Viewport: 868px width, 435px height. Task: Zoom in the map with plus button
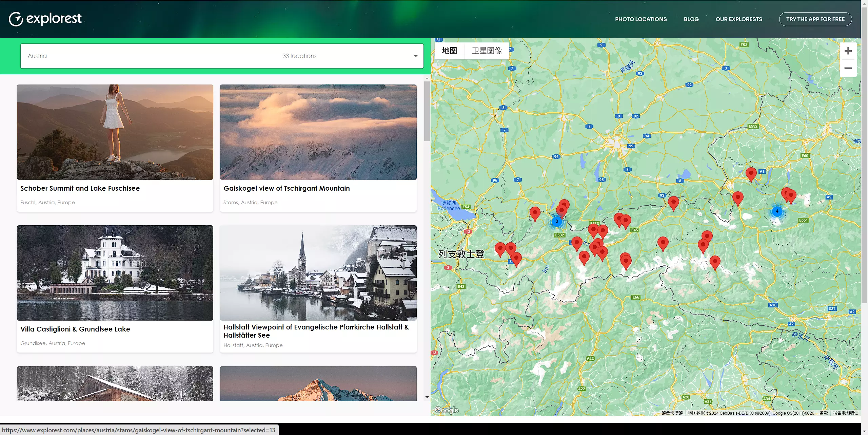coord(848,51)
